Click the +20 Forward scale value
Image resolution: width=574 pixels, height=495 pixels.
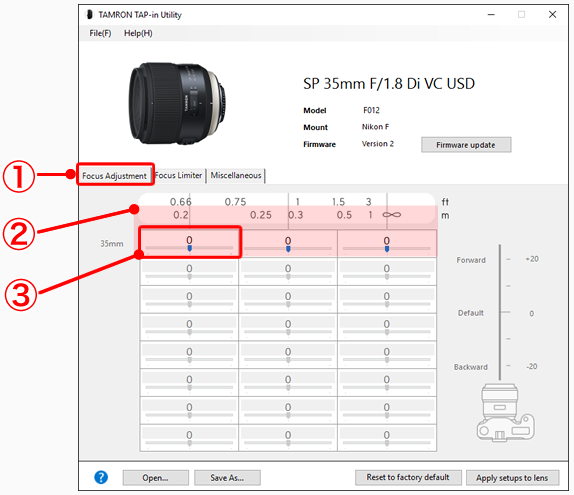[x=532, y=259]
